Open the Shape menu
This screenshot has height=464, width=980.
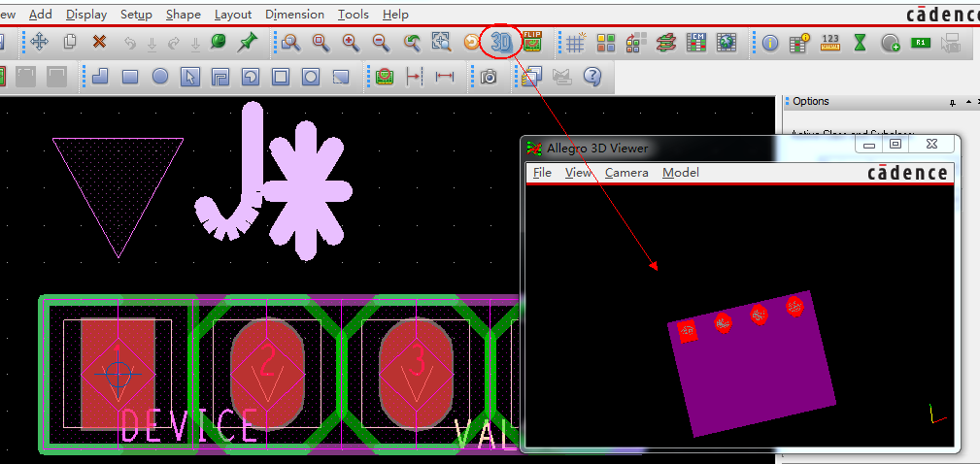tap(184, 14)
